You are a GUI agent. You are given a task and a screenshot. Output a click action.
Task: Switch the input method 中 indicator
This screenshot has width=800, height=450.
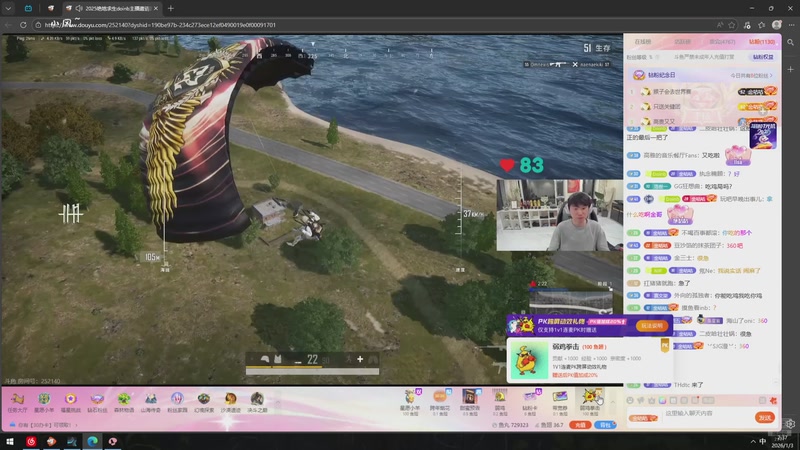(x=763, y=441)
